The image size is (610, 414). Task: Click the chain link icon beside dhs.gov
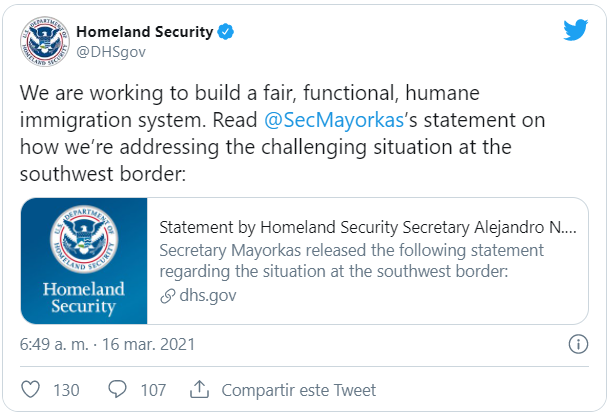(x=168, y=296)
